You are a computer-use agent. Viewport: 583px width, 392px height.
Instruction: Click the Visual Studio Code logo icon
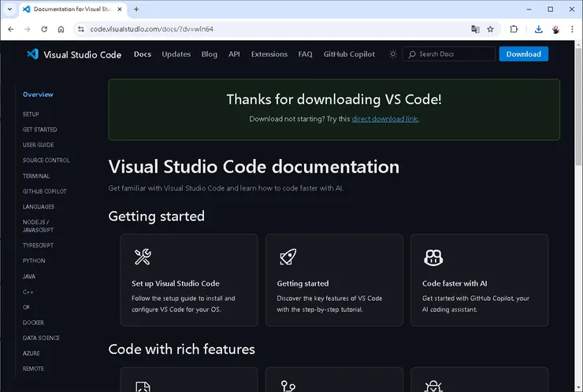(x=32, y=54)
